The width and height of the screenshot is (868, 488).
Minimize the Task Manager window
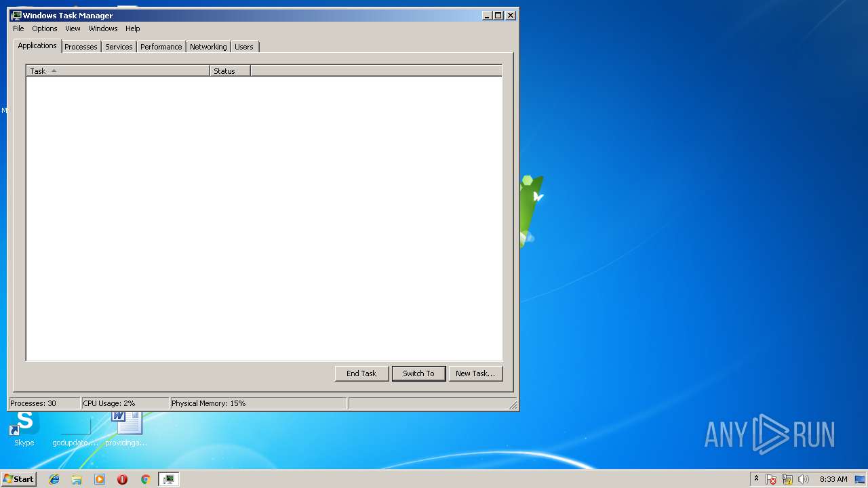pos(487,15)
